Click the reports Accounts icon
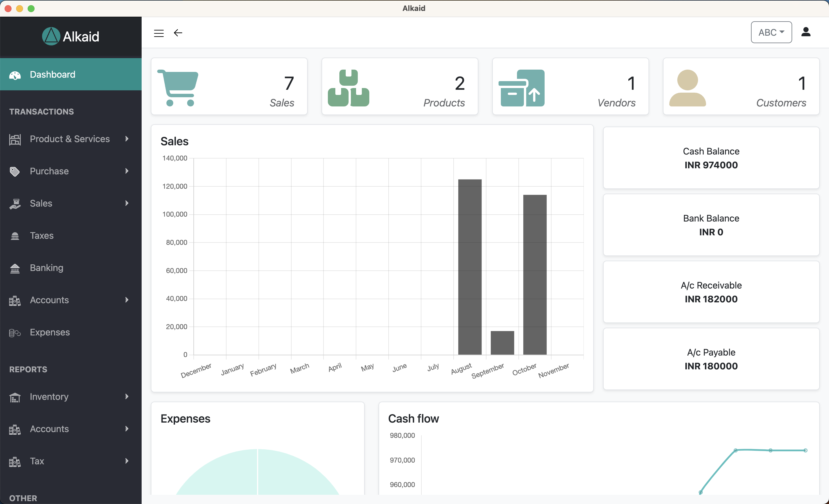This screenshot has width=829, height=504. (15, 429)
